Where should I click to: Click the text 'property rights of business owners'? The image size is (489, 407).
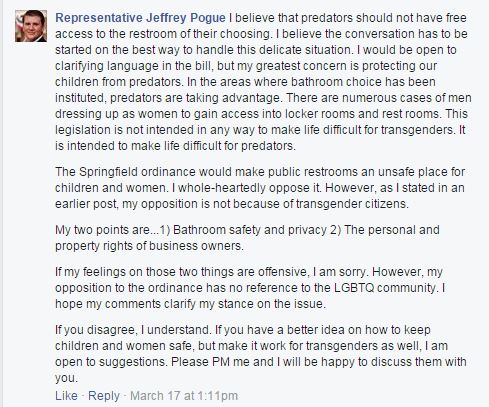pos(148,246)
